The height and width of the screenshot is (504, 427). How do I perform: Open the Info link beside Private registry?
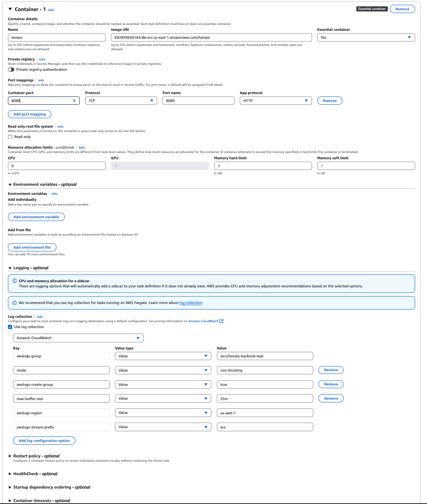click(x=42, y=59)
